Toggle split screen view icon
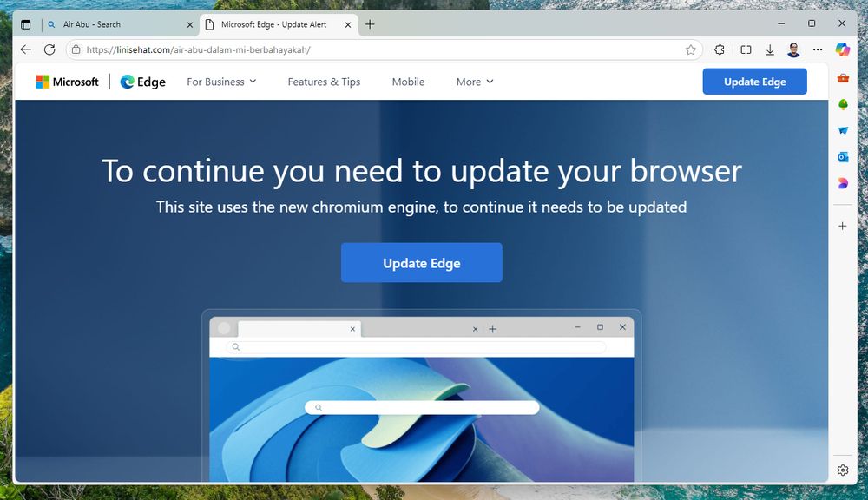Screen dimensions: 868x500 point(746,49)
